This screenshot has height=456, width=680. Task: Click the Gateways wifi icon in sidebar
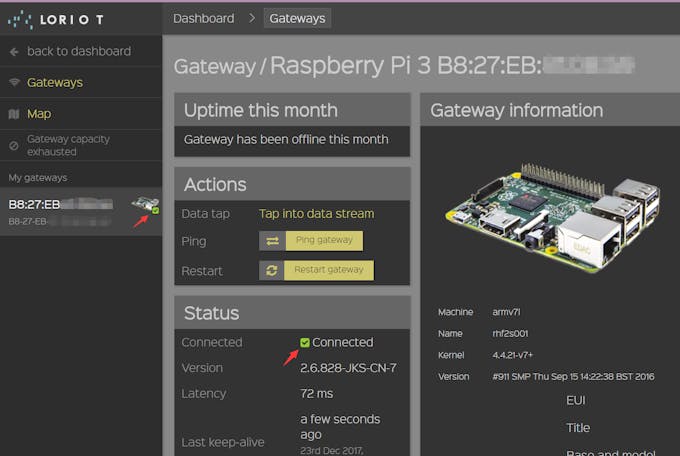tap(14, 82)
